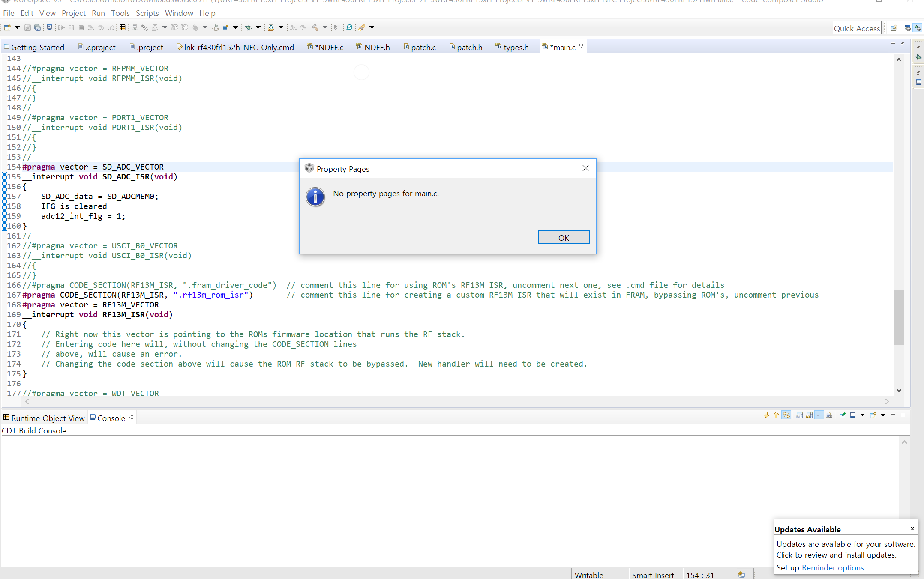Switch to the CCS Debug perspective icon

(x=917, y=28)
